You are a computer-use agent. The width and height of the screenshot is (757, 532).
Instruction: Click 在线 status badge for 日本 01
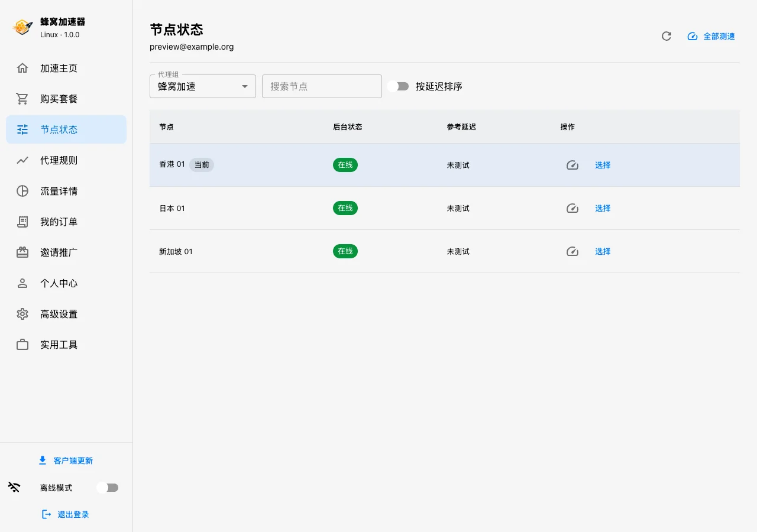pyautogui.click(x=345, y=208)
